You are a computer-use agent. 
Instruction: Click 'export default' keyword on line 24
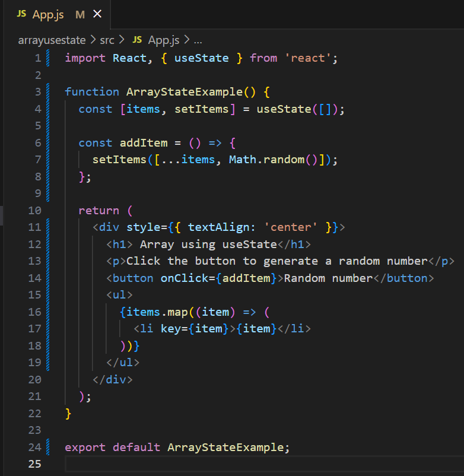(113, 447)
